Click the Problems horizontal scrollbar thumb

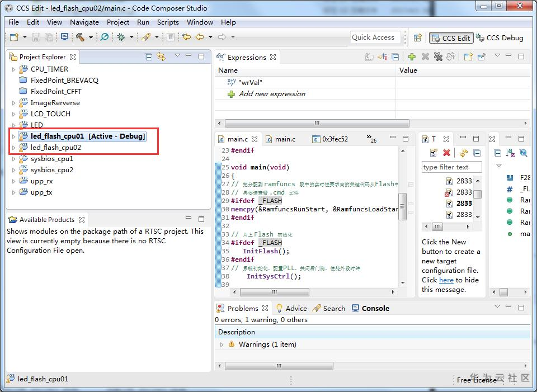tap(279, 366)
